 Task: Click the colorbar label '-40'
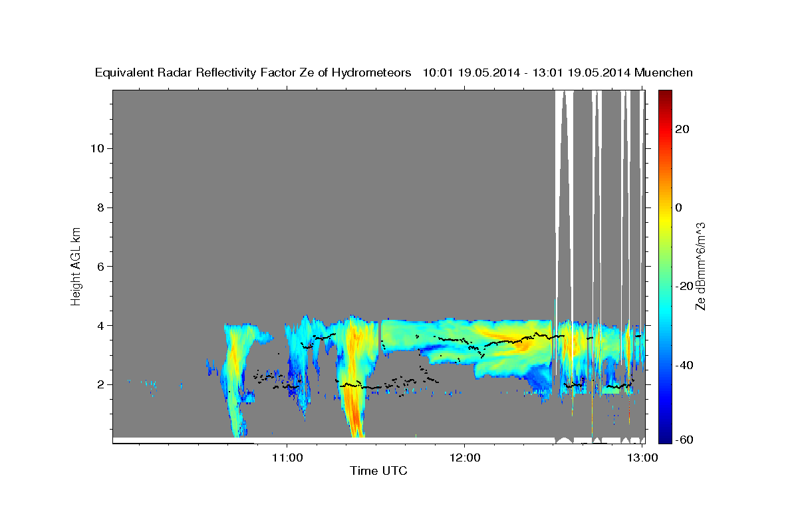(684, 365)
